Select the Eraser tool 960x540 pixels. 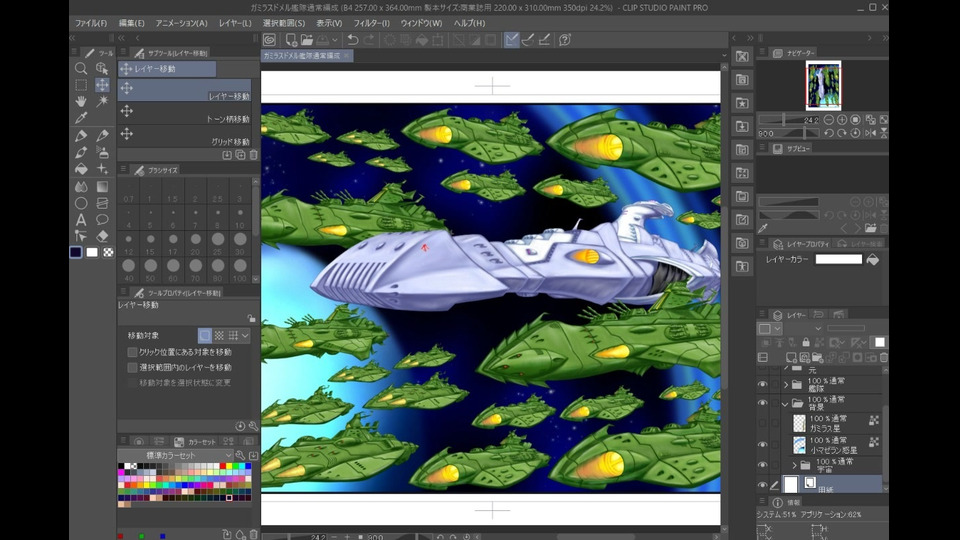point(102,236)
